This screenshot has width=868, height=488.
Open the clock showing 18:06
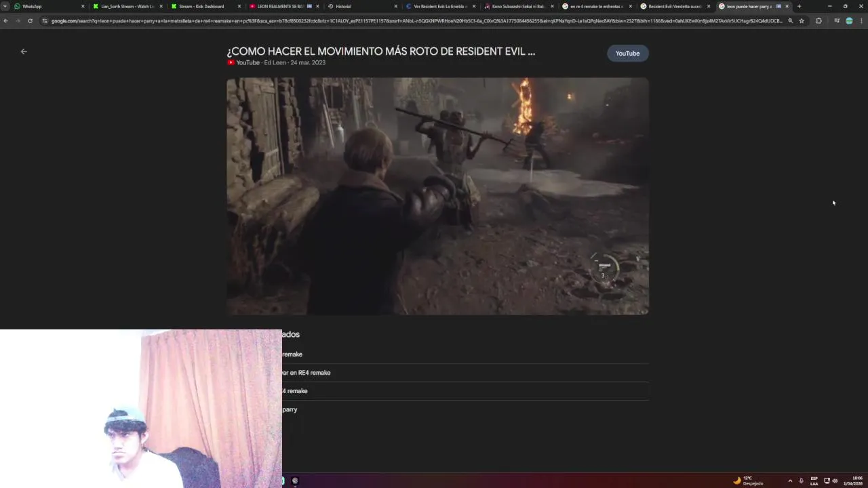click(853, 481)
